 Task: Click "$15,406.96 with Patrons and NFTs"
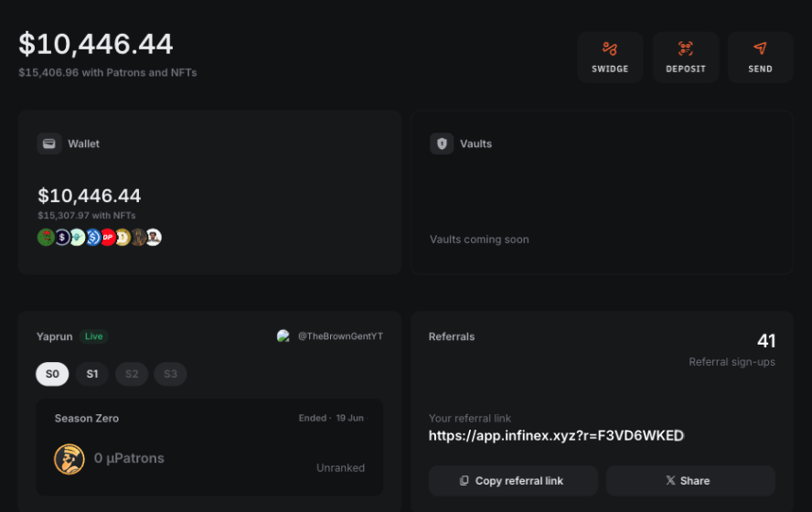pos(108,73)
